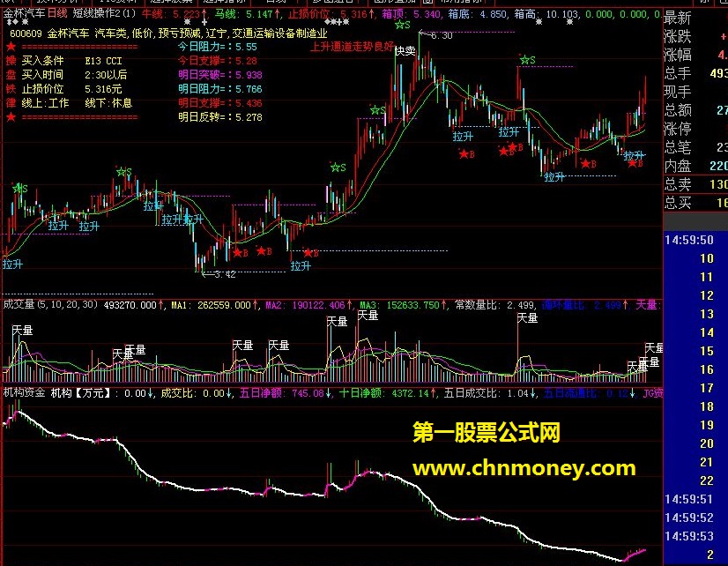Click the 现手 row in the quote panel
The width and height of the screenshot is (728, 566).
pos(695,92)
